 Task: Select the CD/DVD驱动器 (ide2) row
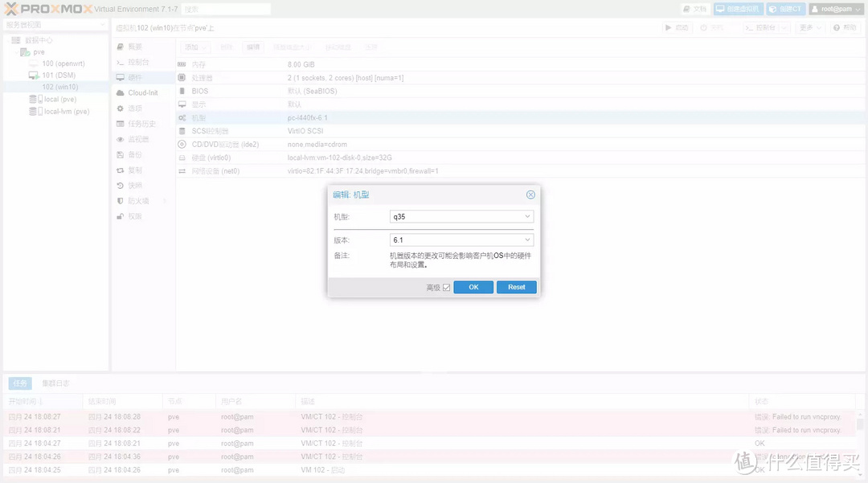click(522, 145)
